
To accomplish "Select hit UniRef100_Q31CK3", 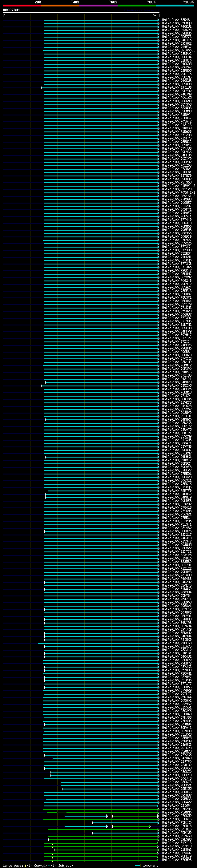I will point(177,735).
